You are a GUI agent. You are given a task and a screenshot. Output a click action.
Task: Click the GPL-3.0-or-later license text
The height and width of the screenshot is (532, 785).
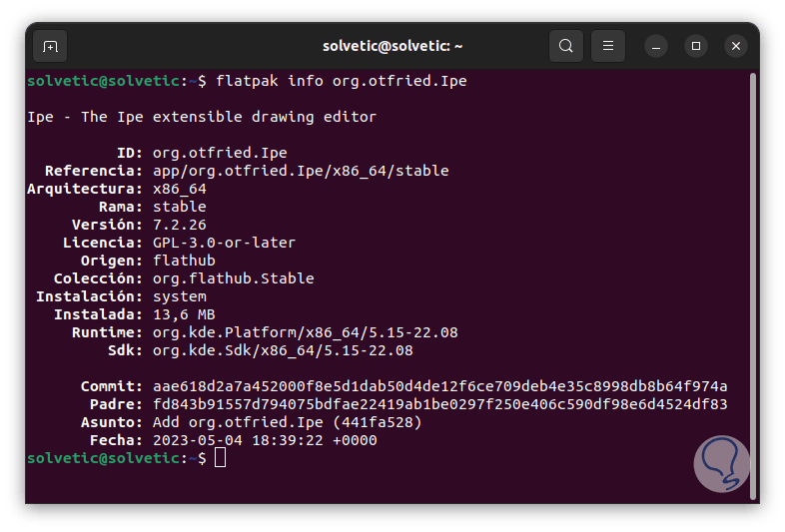point(224,243)
